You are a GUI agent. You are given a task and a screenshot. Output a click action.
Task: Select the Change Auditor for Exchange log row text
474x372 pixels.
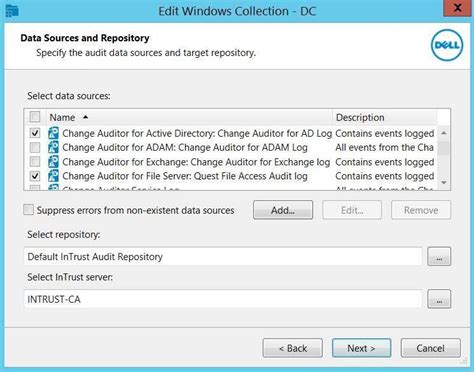pyautogui.click(x=196, y=162)
